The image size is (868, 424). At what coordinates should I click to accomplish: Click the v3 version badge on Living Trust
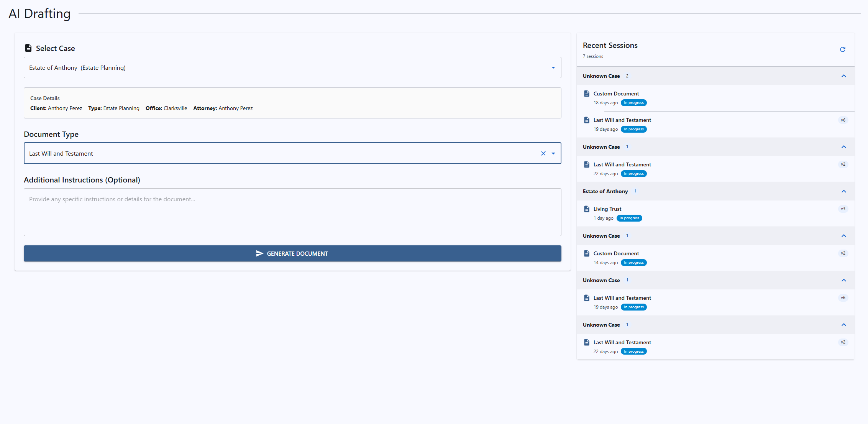click(843, 209)
